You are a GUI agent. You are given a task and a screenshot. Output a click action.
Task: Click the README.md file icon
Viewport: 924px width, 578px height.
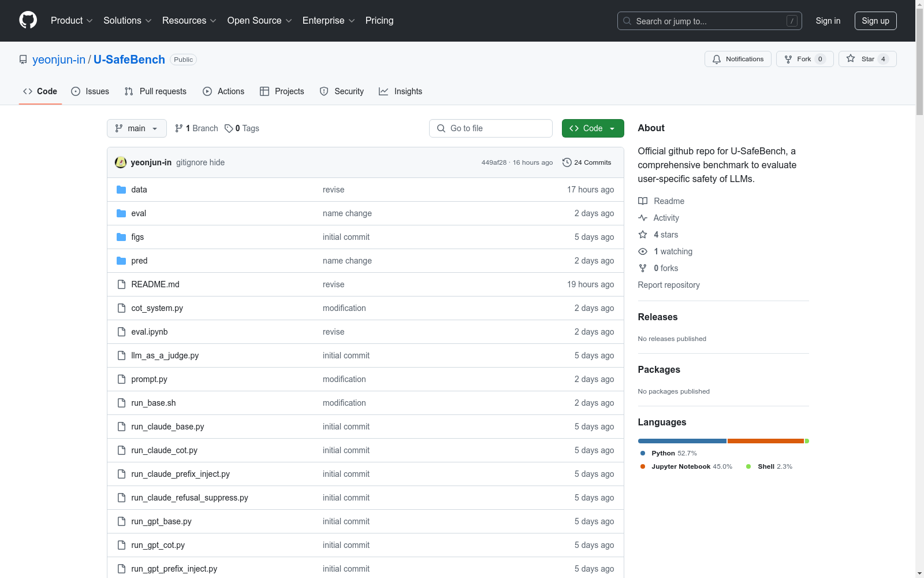pos(121,284)
